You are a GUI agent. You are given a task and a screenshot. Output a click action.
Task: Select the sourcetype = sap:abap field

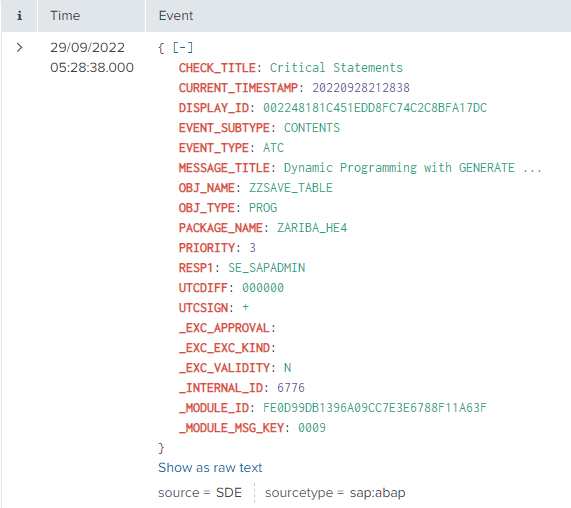click(335, 493)
